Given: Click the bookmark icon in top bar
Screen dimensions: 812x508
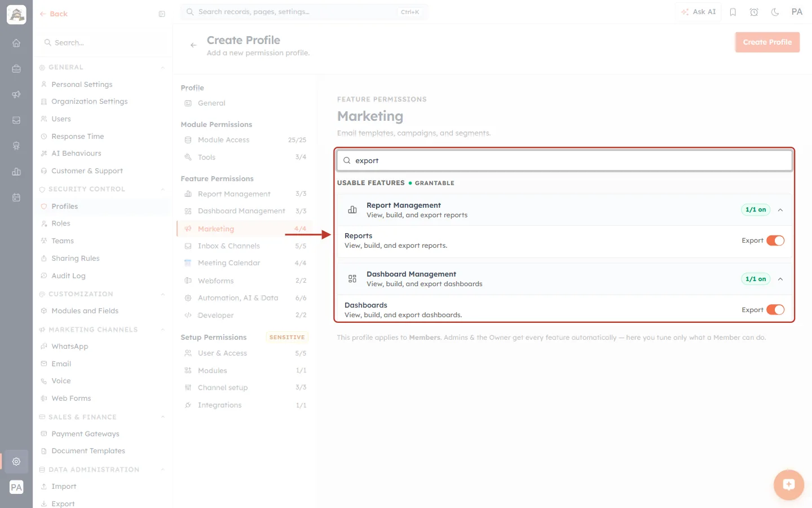Looking at the screenshot, I should 733,12.
